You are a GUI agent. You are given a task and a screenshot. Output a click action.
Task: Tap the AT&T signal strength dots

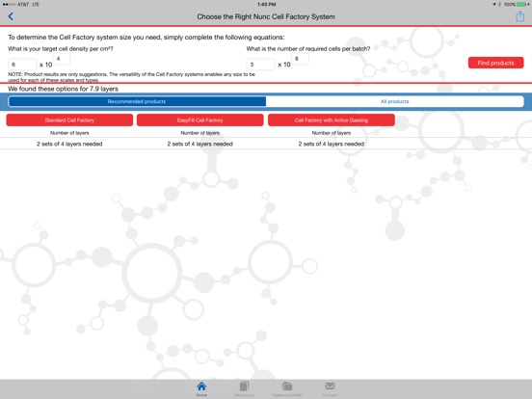tap(10, 5)
